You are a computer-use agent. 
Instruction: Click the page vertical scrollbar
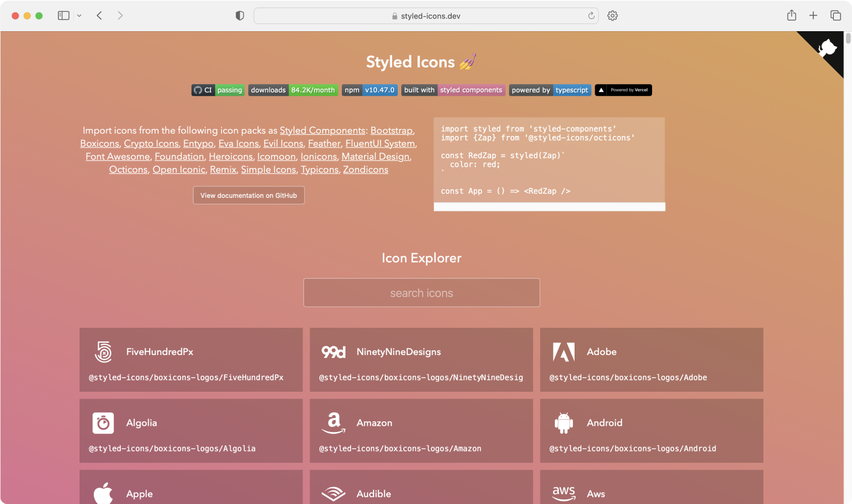(x=848, y=38)
